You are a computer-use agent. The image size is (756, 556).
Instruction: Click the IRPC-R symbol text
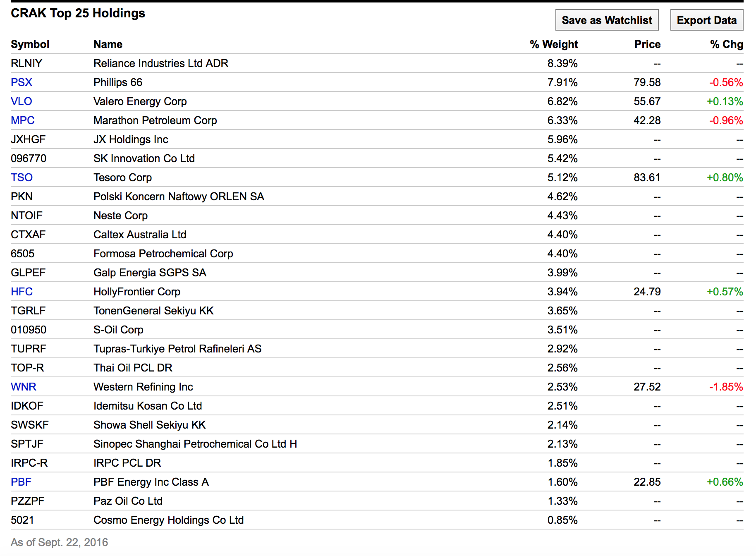[x=29, y=463]
